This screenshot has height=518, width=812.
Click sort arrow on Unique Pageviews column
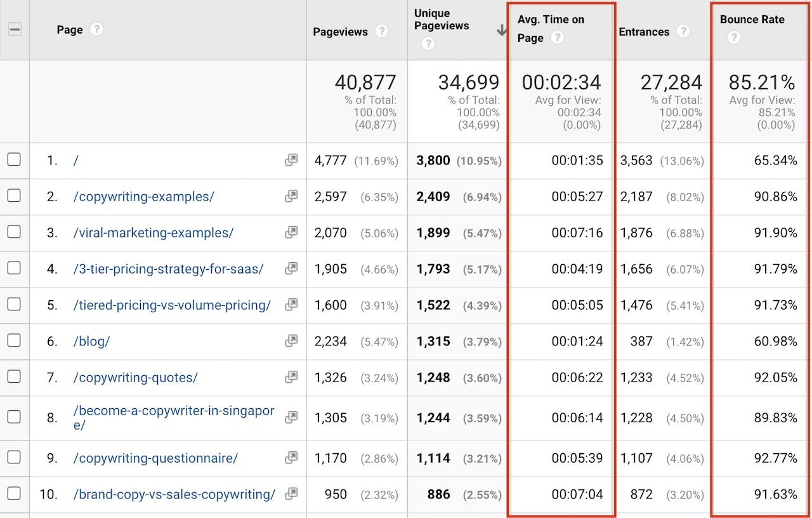click(x=501, y=30)
